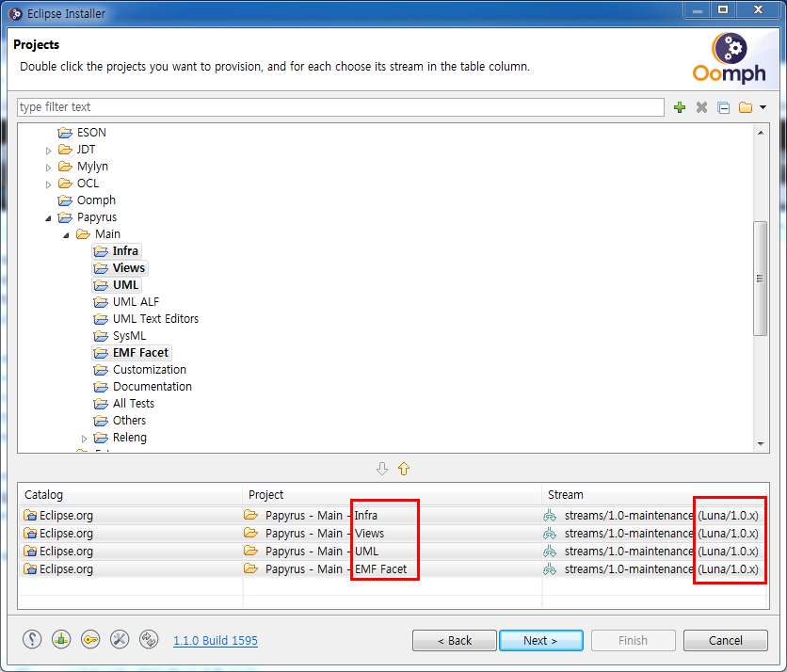Click the Stream column header
Image resolution: width=787 pixels, height=672 pixels.
pyautogui.click(x=654, y=495)
